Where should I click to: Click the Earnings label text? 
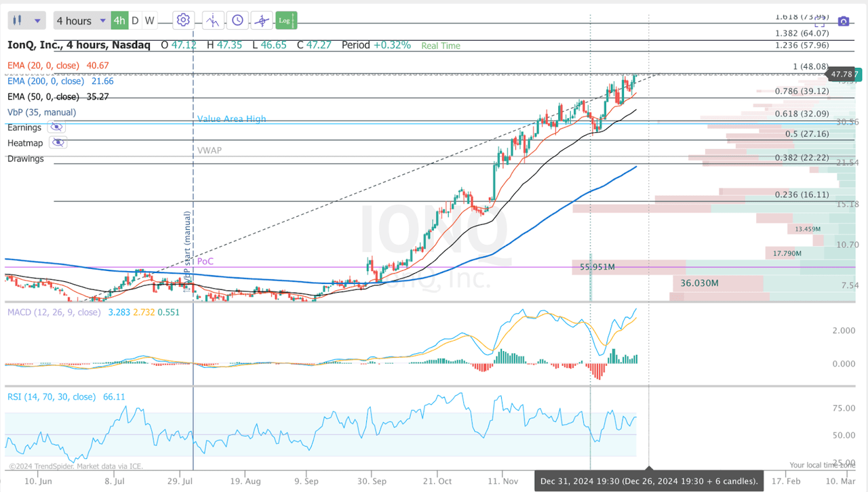(x=24, y=127)
